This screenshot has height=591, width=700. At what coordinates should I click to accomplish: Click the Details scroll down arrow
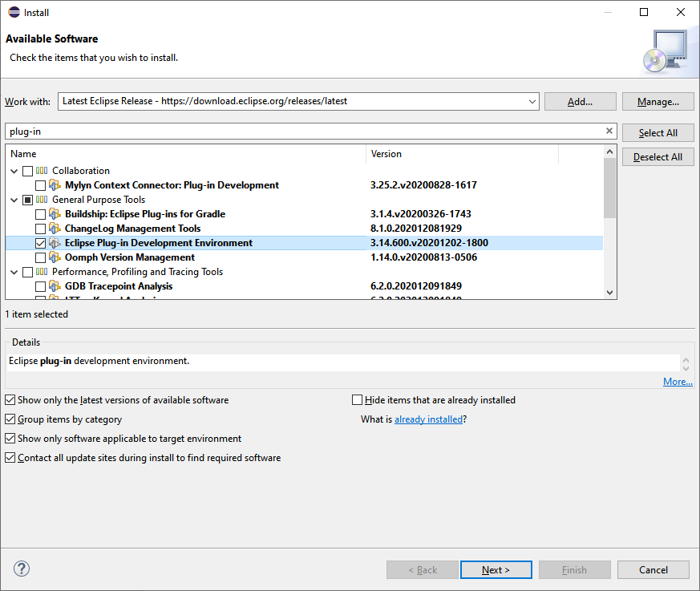click(x=686, y=368)
